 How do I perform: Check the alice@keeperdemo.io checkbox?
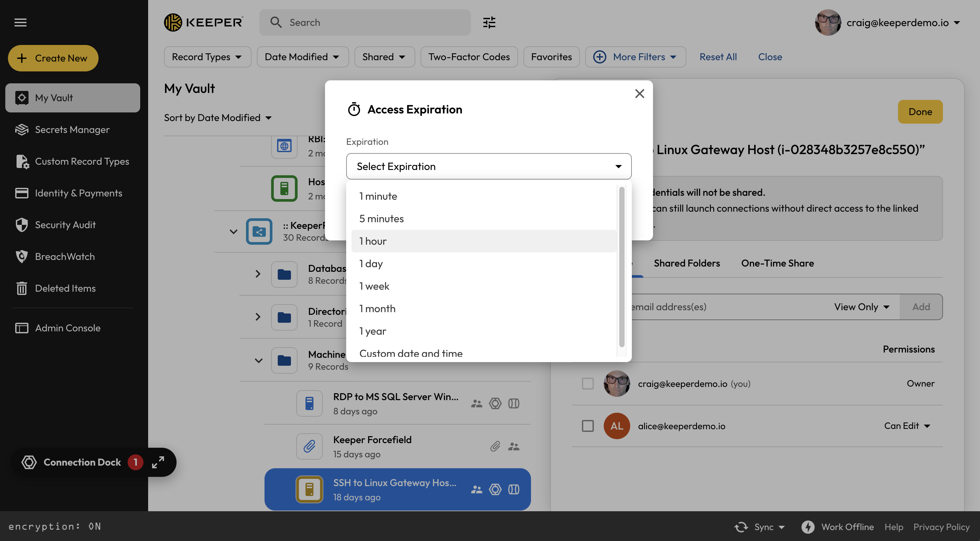tap(588, 426)
